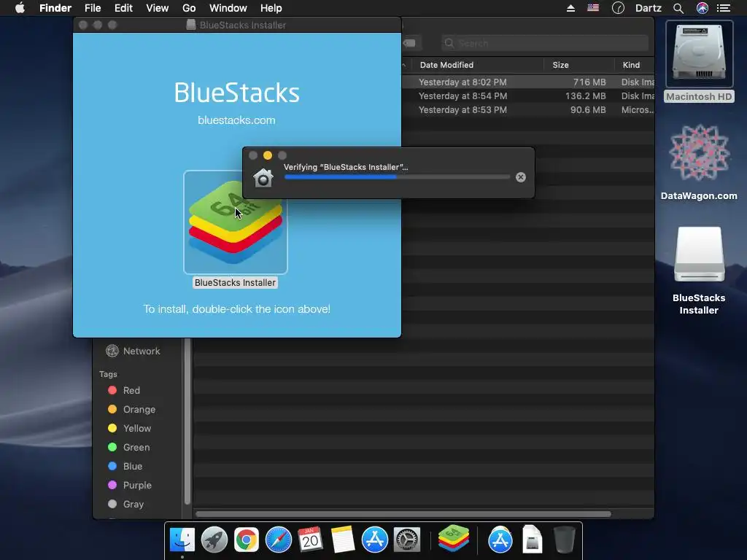Image resolution: width=747 pixels, height=560 pixels.
Task: Click the bluestacks.com link text
Action: 237,120
